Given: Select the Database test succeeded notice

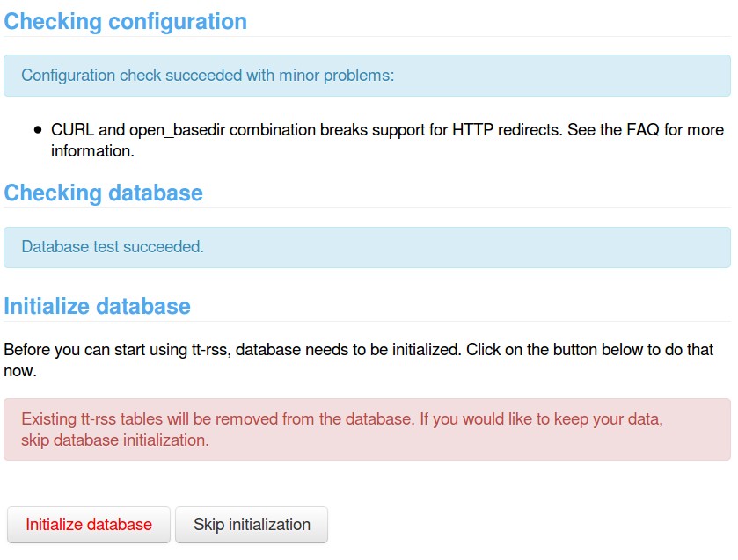Looking at the screenshot, I should coord(367,247).
